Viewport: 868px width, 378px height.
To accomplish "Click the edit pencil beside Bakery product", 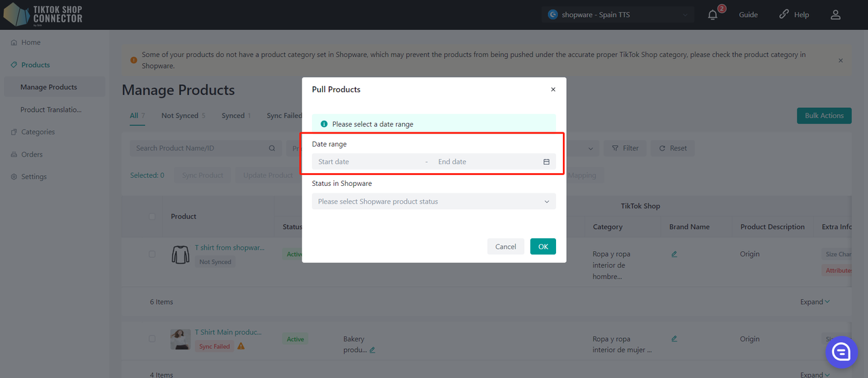I will coord(372,350).
